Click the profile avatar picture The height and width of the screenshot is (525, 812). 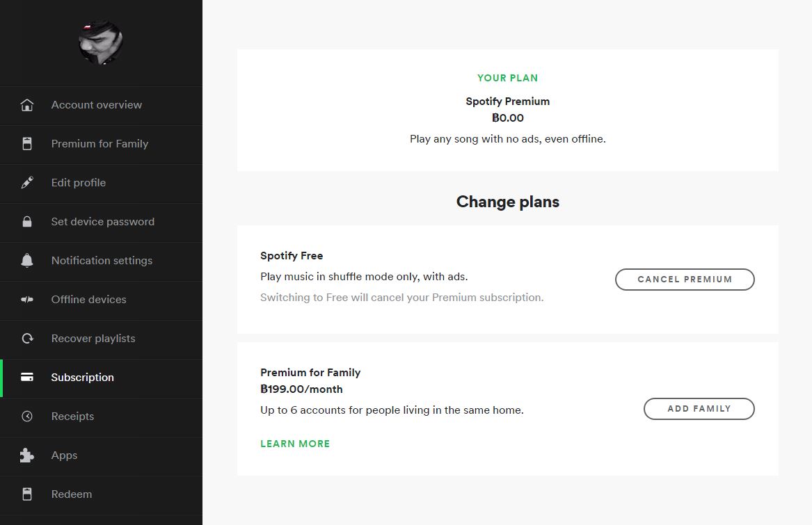pos(101,42)
